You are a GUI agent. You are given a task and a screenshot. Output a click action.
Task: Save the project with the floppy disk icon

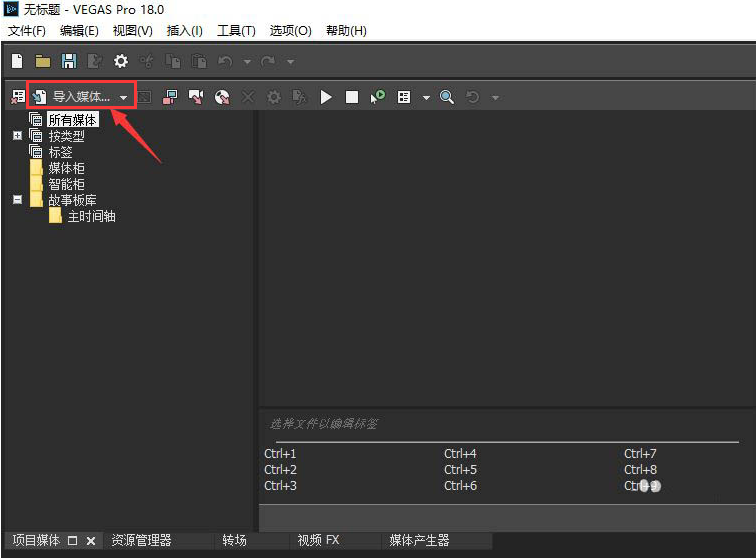(x=69, y=61)
